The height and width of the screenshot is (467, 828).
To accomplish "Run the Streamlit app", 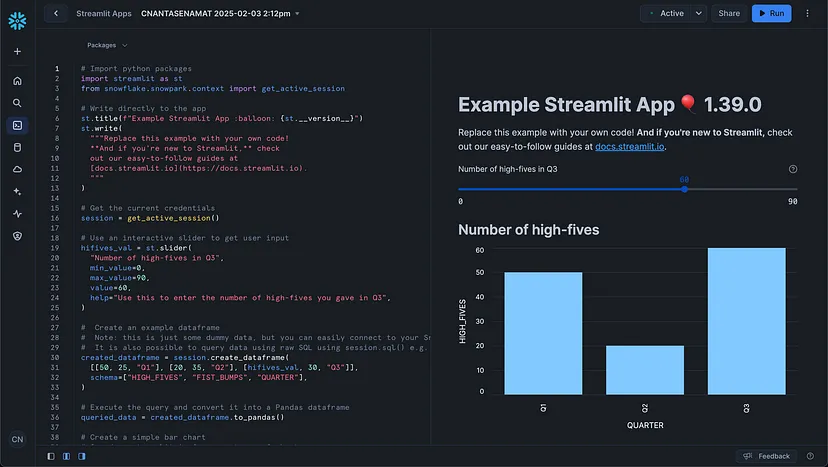I will tap(771, 13).
